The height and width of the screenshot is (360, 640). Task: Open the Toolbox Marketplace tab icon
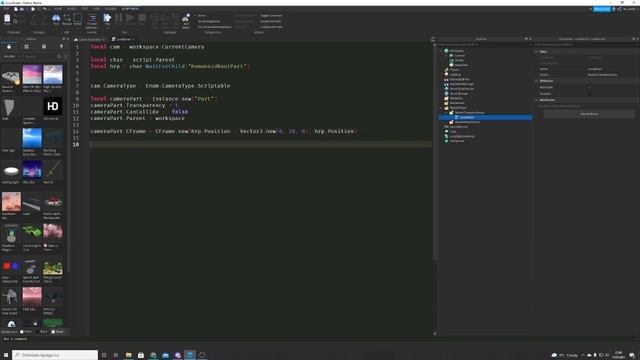[9, 47]
